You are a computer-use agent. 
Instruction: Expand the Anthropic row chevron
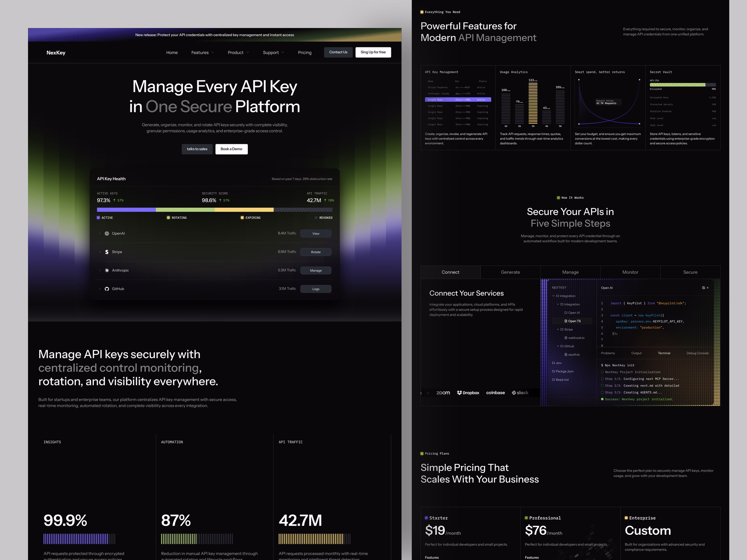[100, 270]
